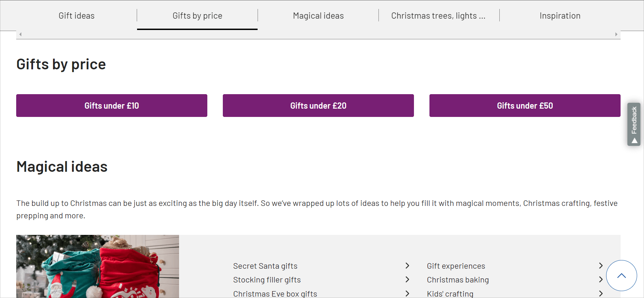Click chevron next to Secret Santa gifts
The image size is (644, 298).
[407, 266]
